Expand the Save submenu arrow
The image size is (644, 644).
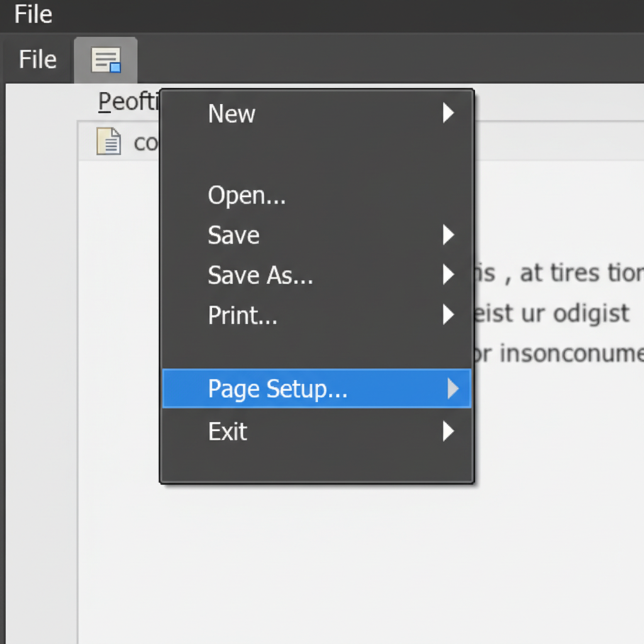click(448, 235)
